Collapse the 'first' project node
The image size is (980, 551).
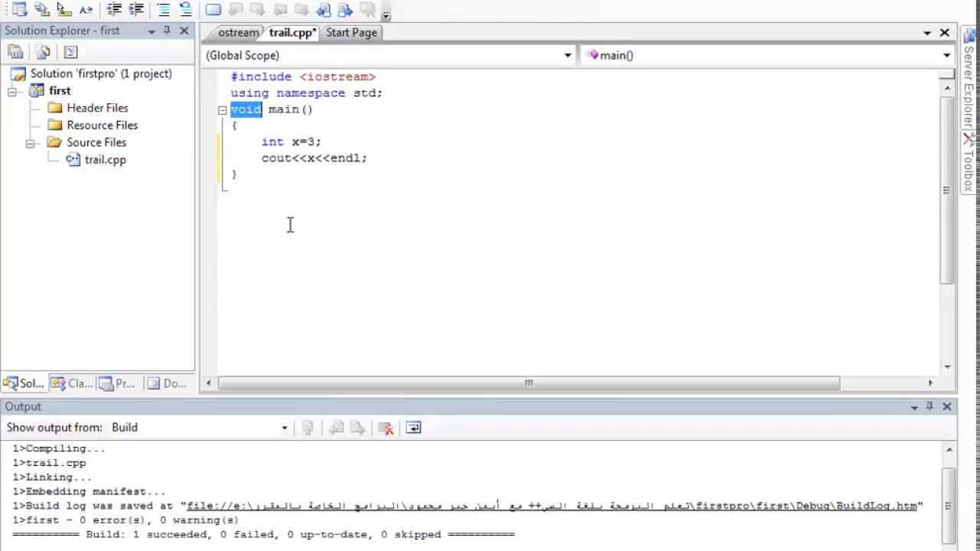[x=13, y=91]
